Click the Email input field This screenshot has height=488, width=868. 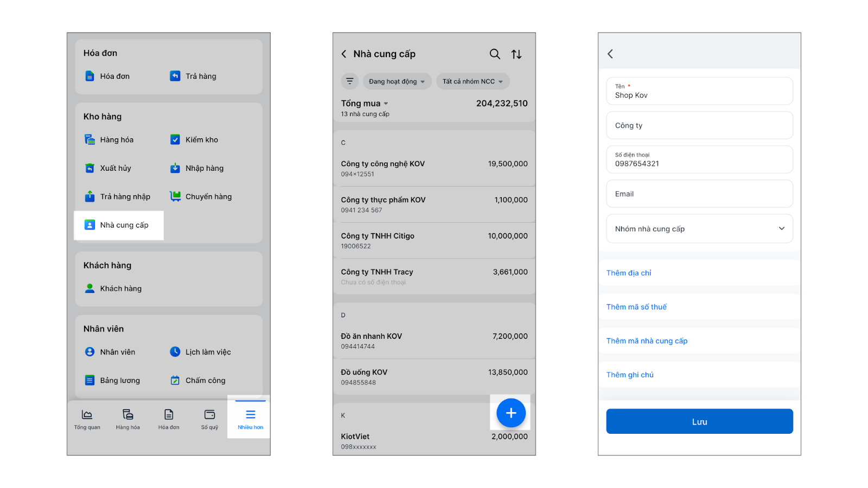[x=699, y=194]
